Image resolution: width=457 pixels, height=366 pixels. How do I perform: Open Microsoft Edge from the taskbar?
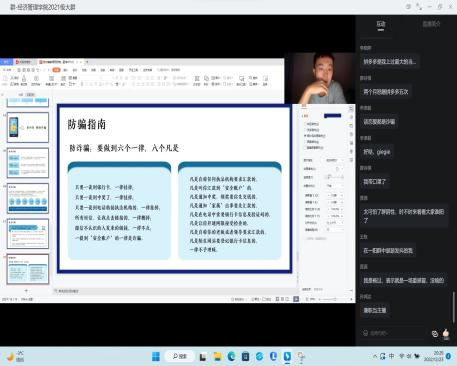click(x=231, y=357)
